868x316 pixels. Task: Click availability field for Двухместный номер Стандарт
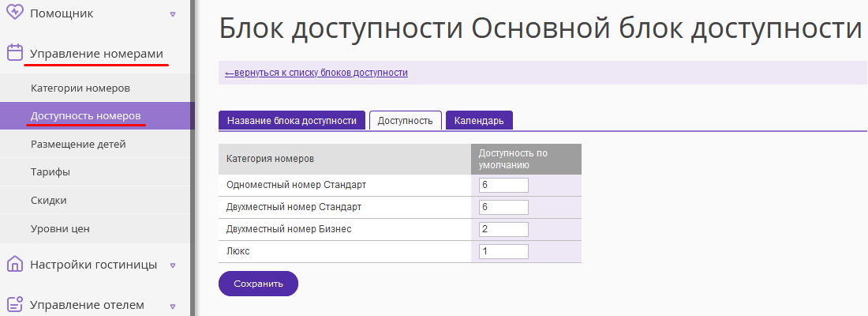pyautogui.click(x=503, y=207)
